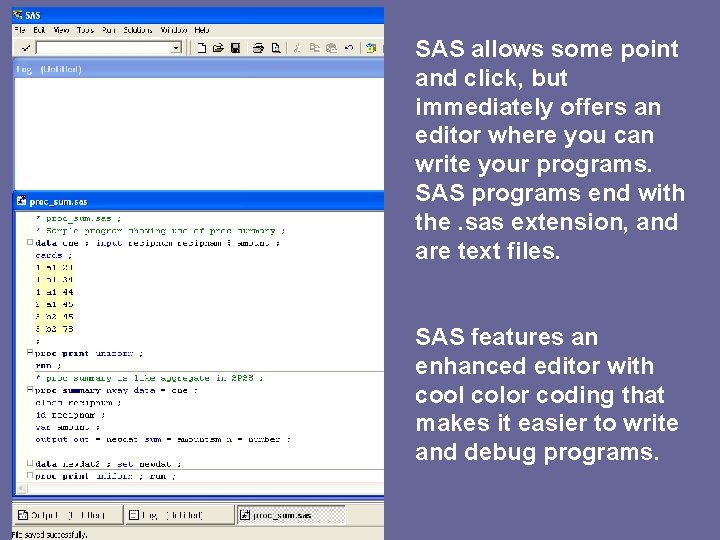
Task: Collapse the 'data one' code section
Action: point(30,242)
